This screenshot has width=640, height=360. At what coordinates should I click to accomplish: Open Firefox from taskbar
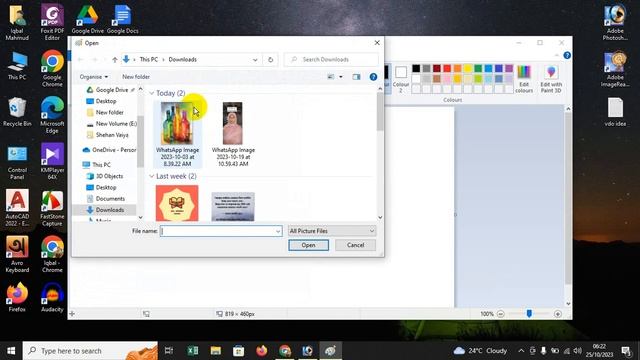coord(262,351)
